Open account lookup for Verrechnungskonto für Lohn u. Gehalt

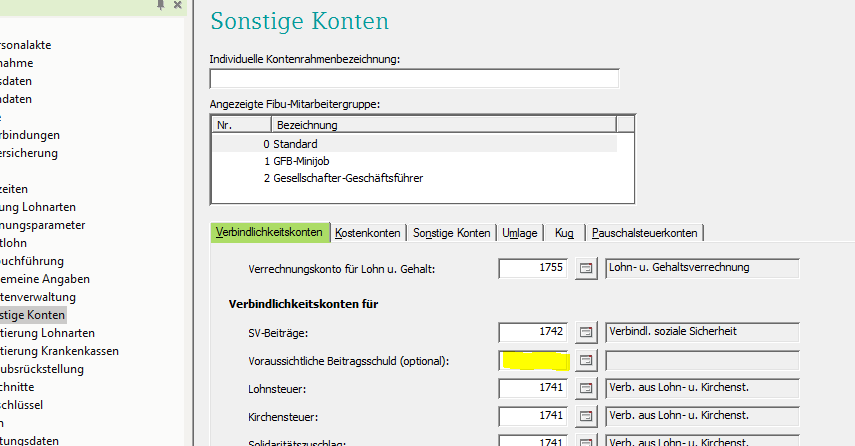[587, 268]
